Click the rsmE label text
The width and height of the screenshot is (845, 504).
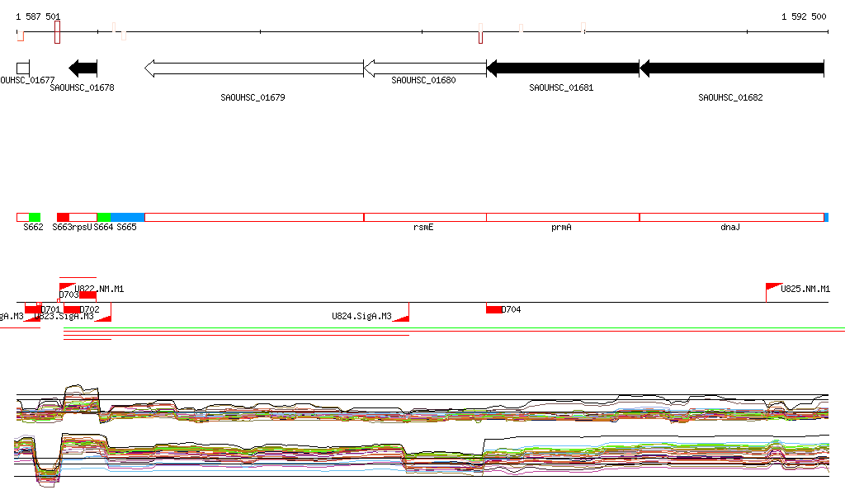click(423, 227)
